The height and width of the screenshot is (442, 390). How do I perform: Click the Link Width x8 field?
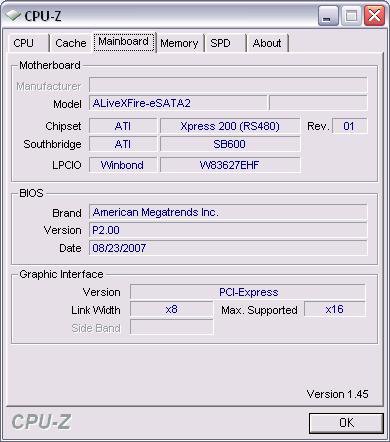pos(171,309)
